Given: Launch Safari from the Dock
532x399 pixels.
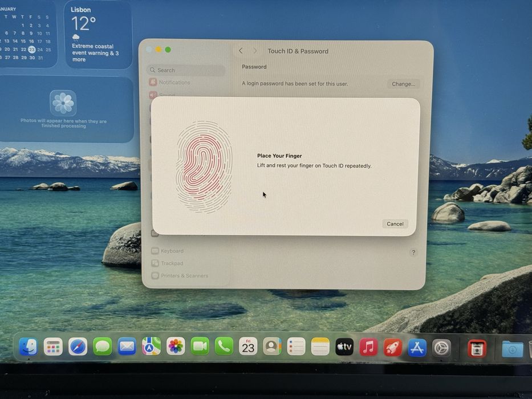Looking at the screenshot, I should click(x=78, y=347).
